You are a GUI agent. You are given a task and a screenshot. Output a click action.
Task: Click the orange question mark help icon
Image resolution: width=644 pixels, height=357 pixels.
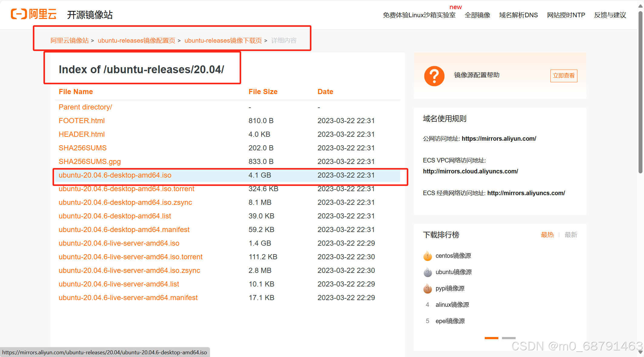434,76
